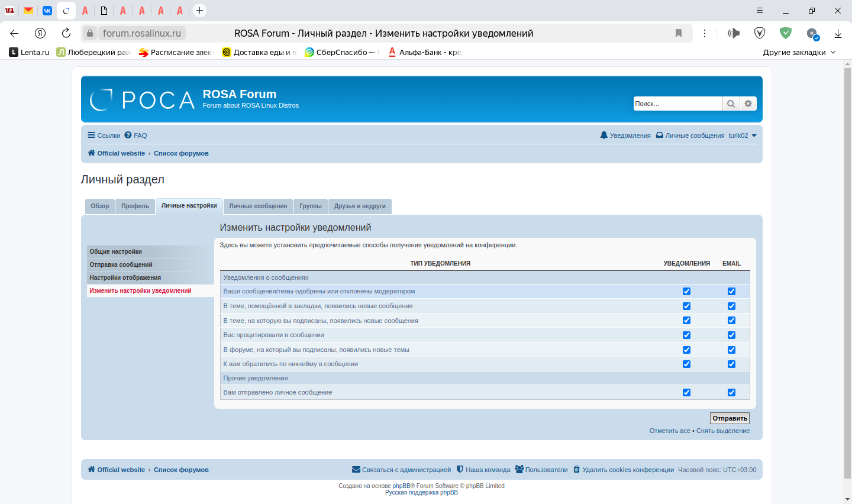Image resolution: width=852 pixels, height=504 pixels.
Task: Expand the Другие закладки bookmarks folder
Action: pos(799,52)
